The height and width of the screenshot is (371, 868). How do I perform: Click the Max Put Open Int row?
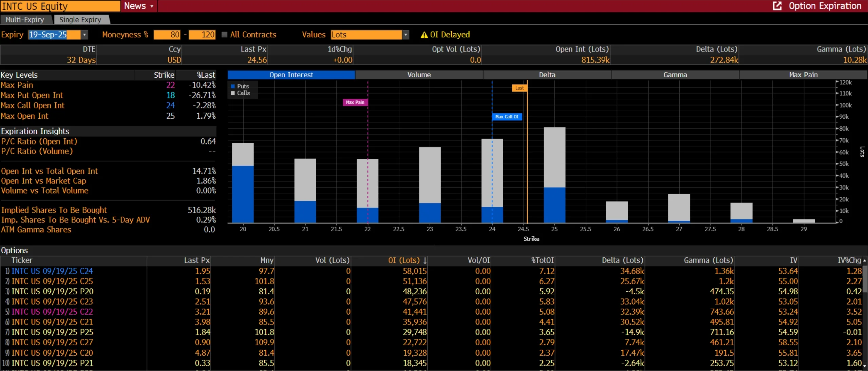point(108,96)
